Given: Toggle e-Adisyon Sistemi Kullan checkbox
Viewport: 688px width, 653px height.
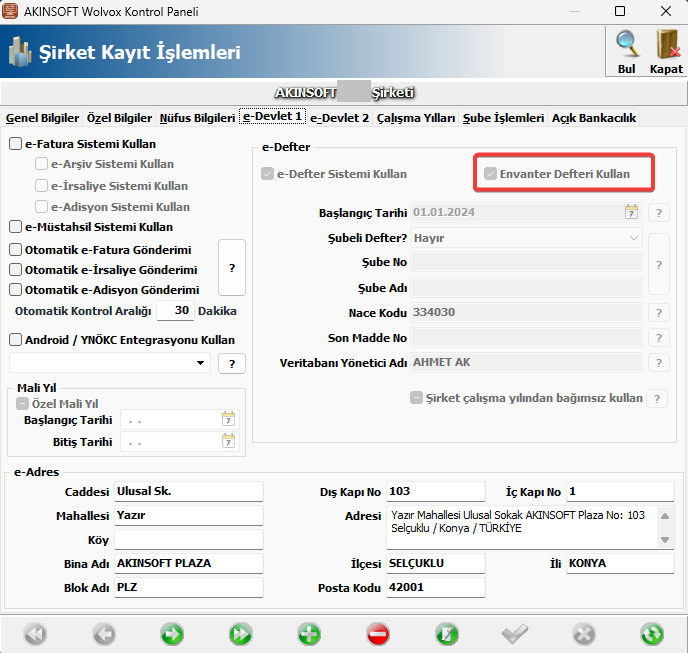Looking at the screenshot, I should tap(41, 207).
